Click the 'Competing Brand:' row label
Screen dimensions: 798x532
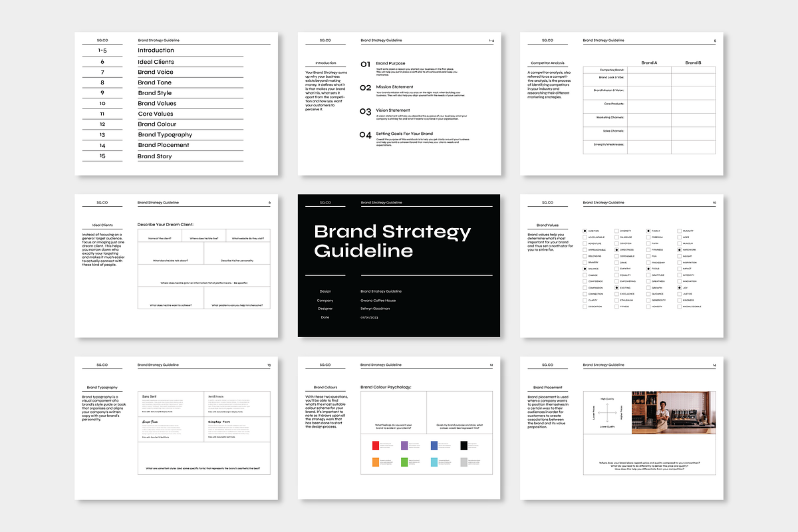point(612,69)
